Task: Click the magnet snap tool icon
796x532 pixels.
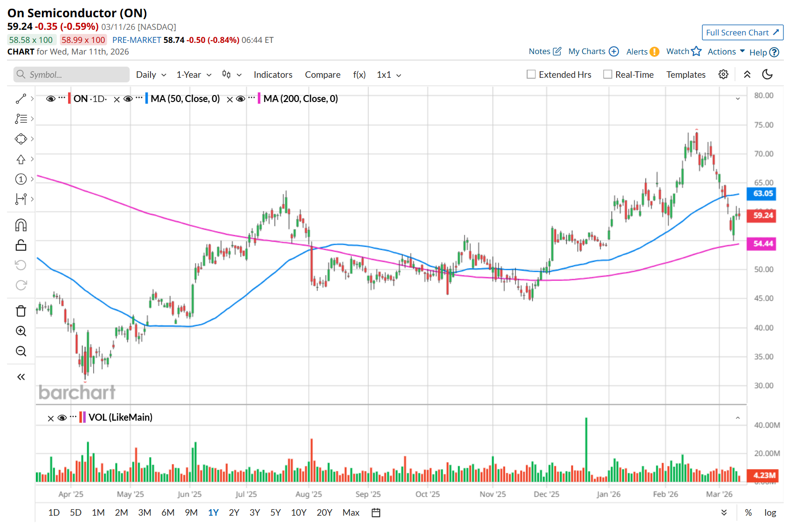Action: (21, 225)
